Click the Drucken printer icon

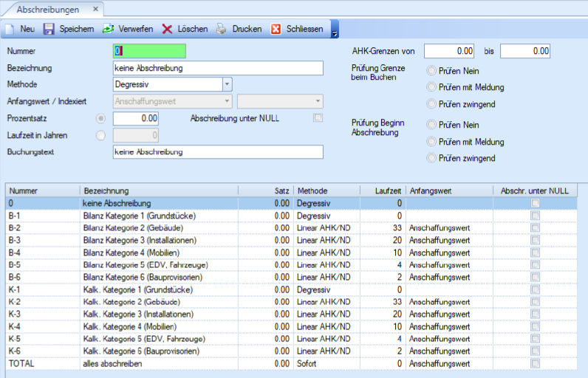click(222, 30)
